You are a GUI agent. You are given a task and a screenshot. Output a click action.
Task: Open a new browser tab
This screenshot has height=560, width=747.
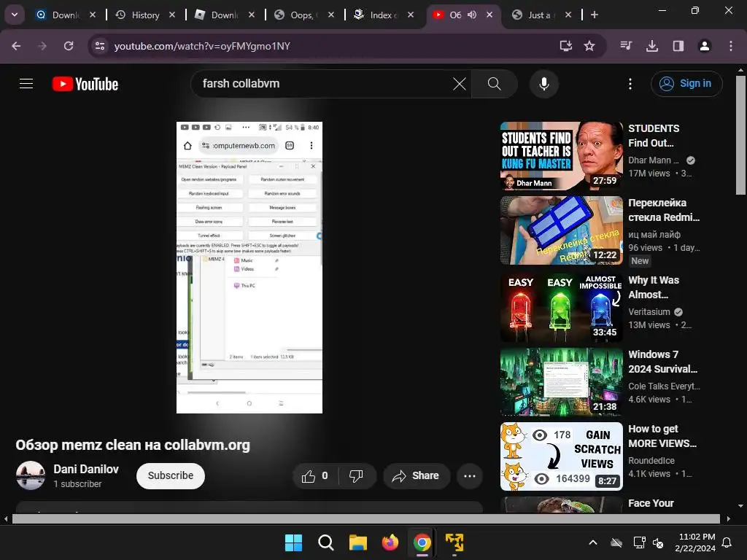pyautogui.click(x=594, y=15)
